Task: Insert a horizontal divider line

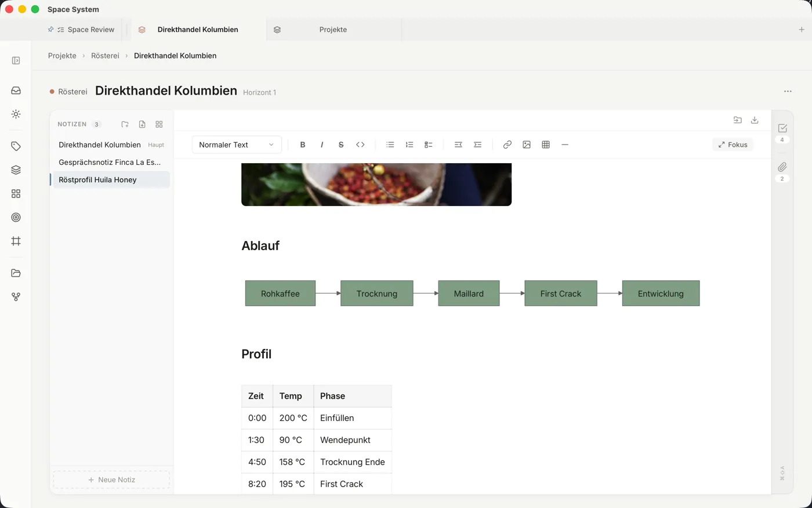Action: (x=565, y=145)
